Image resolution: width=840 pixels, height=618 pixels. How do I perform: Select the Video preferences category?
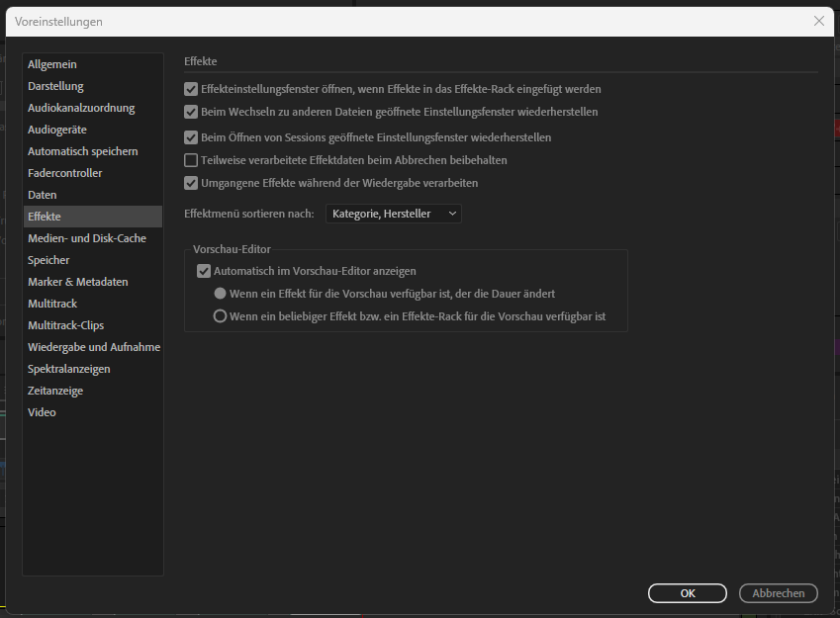[x=42, y=411]
